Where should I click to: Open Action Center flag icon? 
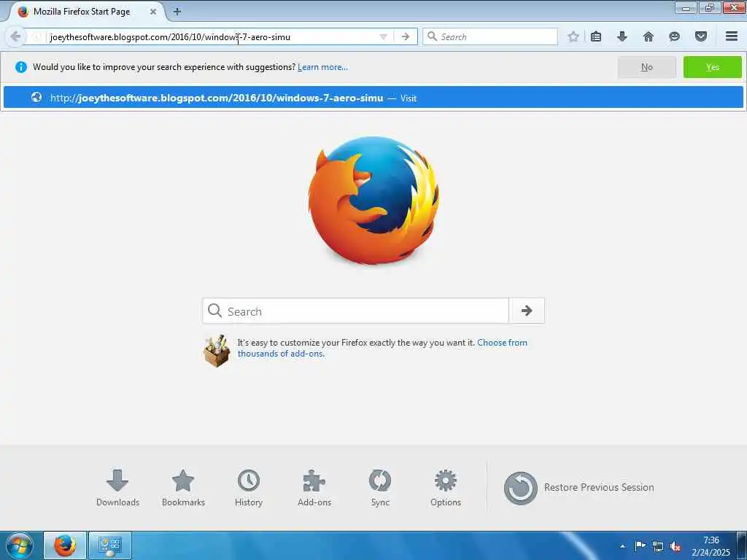coord(640,546)
